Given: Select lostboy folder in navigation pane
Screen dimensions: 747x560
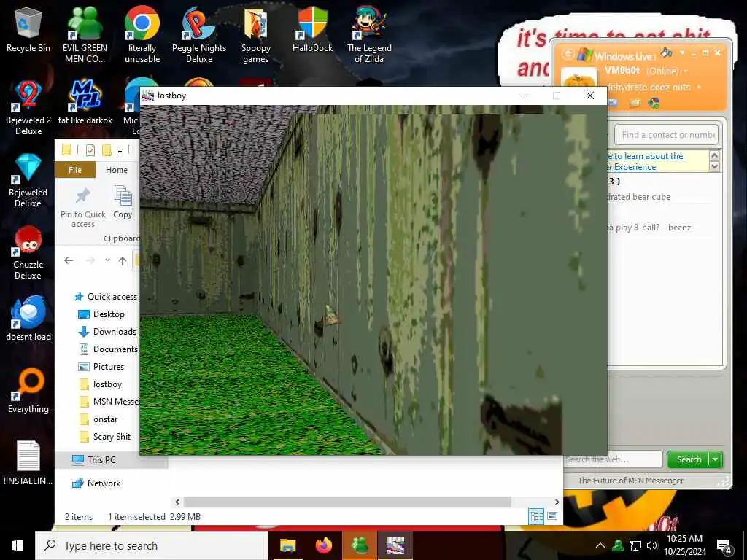Looking at the screenshot, I should coord(100,384).
